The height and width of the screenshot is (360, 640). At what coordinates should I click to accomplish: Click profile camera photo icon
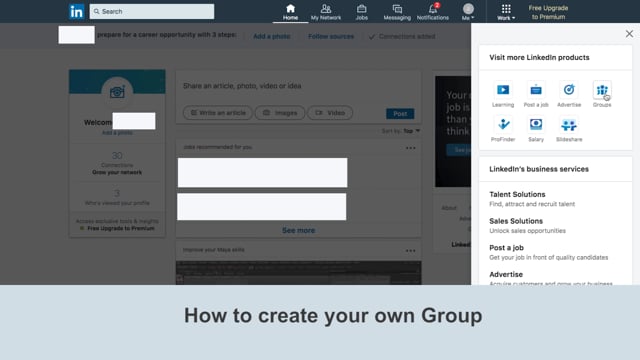(x=117, y=92)
